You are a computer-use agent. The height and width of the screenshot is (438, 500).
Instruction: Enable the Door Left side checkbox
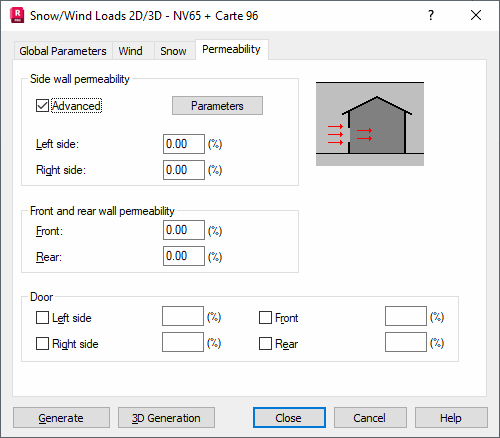(42, 318)
